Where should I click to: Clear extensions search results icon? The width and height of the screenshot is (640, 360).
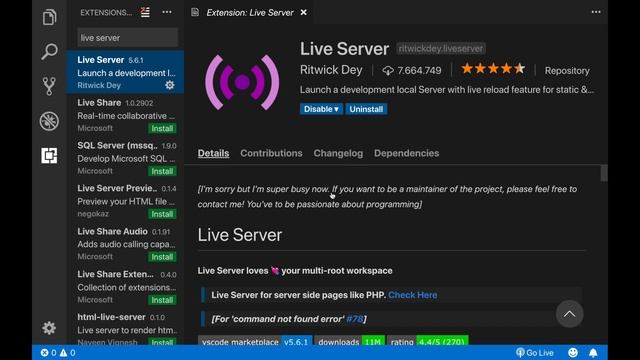tap(145, 13)
